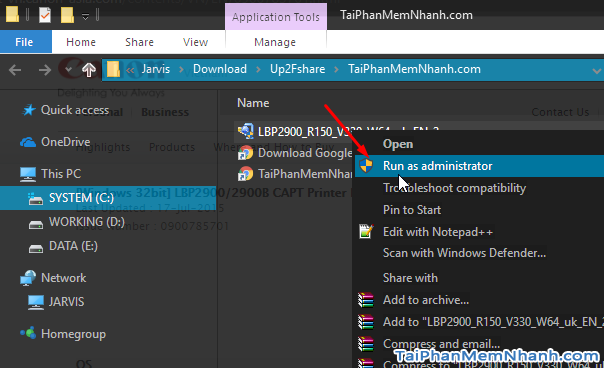604x368 pixels.
Task: Switch to the View ribbon tab
Action: click(195, 42)
